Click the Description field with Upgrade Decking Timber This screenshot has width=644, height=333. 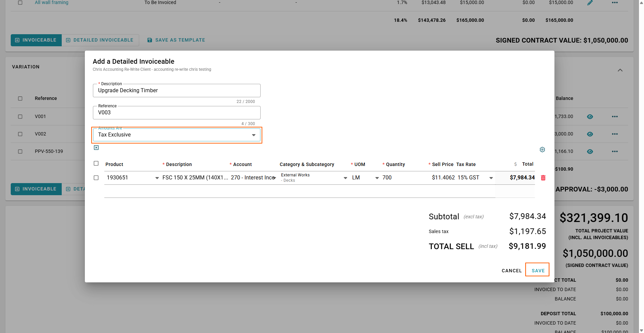point(177,91)
